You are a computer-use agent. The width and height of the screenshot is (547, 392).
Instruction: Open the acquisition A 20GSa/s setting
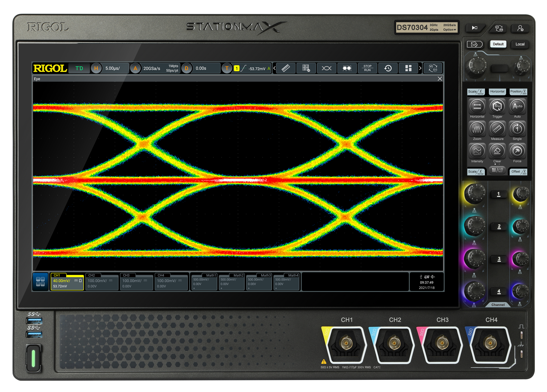point(155,68)
